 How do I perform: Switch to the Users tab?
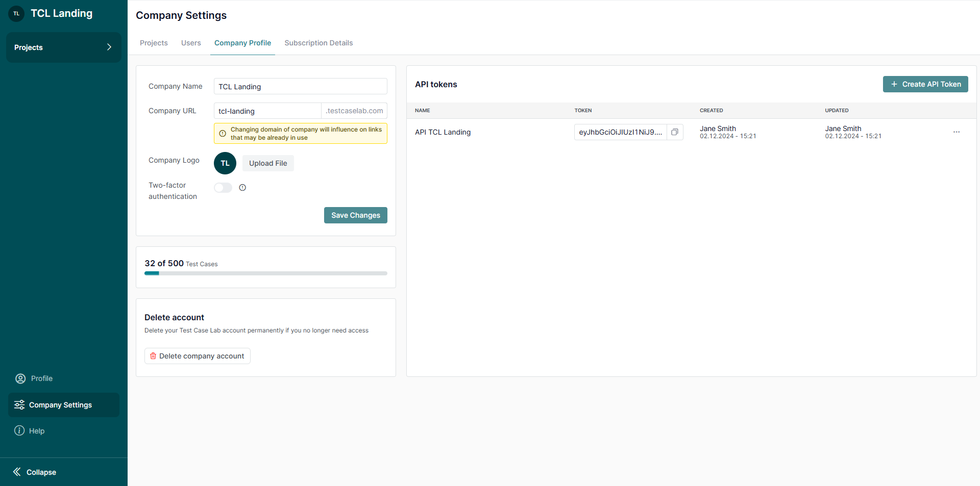[x=191, y=43]
